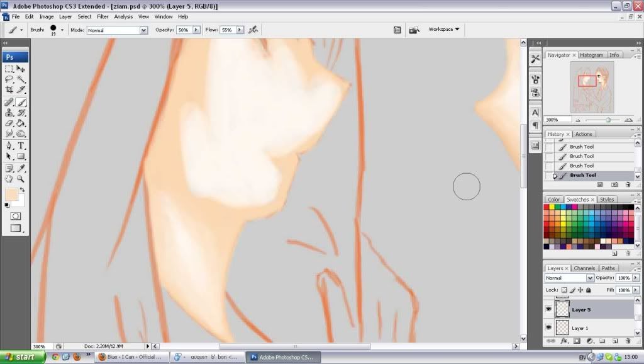
Task: Open the layer Fill arrow
Action: point(636,290)
